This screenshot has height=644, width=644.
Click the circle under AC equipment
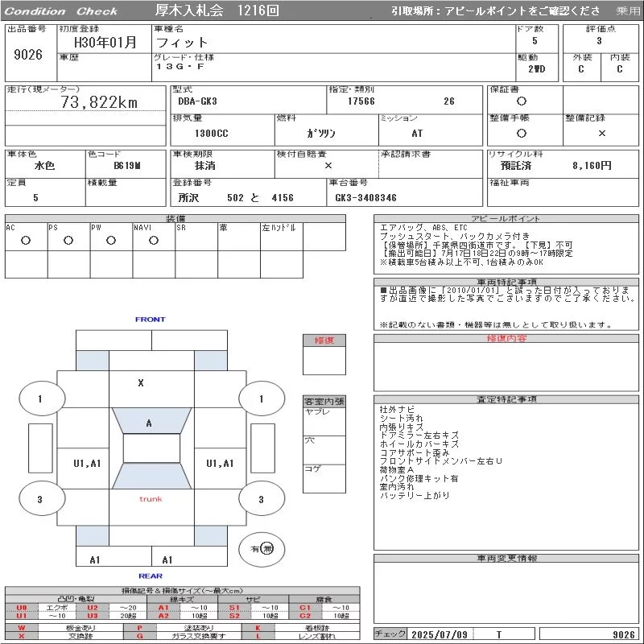pyautogui.click(x=26, y=240)
